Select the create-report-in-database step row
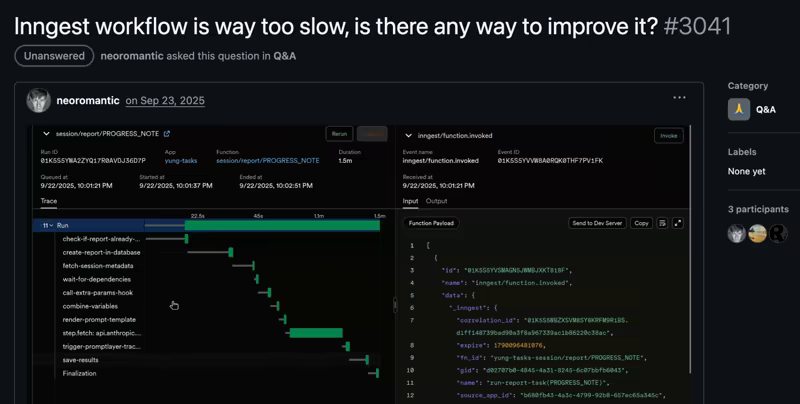 (207, 252)
